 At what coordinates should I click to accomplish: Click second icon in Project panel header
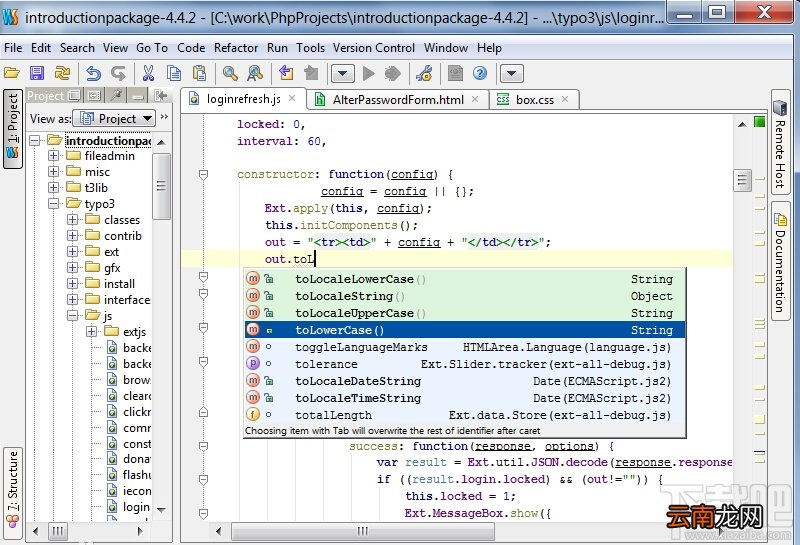tap(94, 95)
